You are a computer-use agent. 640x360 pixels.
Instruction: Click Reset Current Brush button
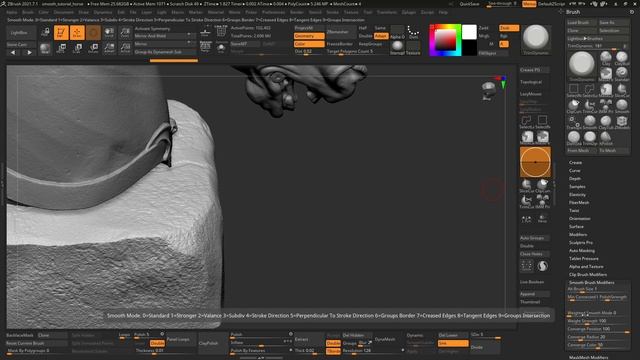pyautogui.click(x=36, y=343)
